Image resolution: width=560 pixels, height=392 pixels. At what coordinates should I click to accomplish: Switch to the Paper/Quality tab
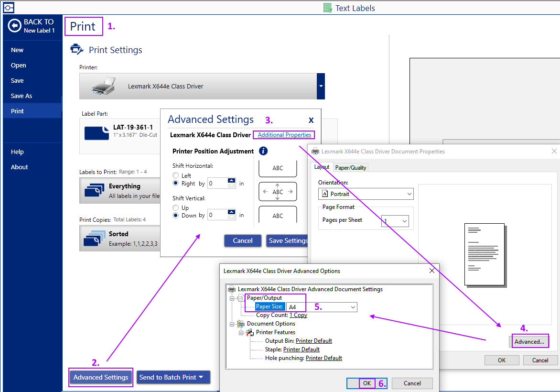pos(351,167)
